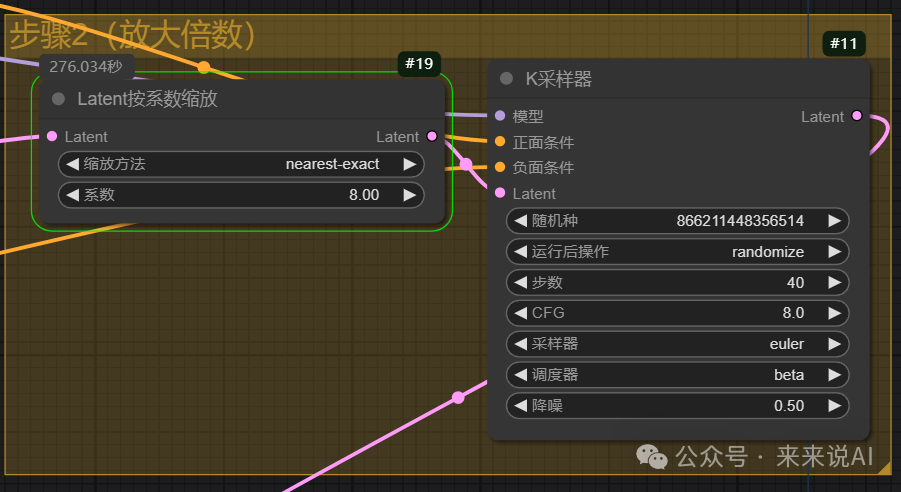Image resolution: width=901 pixels, height=492 pixels.
Task: Click the 正面条件 input socket
Action: [500, 141]
